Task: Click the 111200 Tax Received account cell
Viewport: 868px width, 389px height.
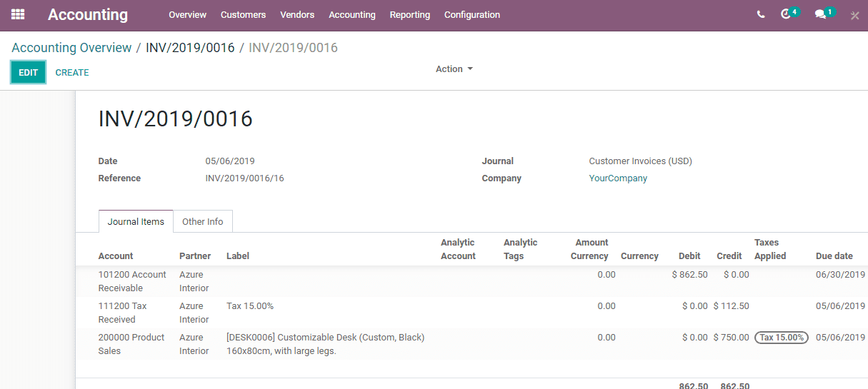Action: [122, 313]
